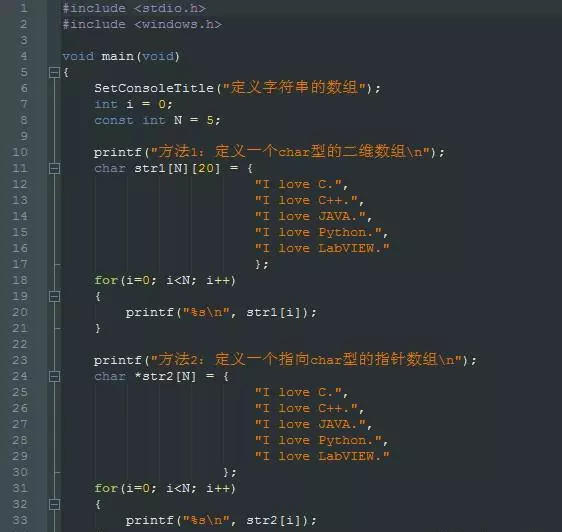Place cursor on #include <windows.h>
Viewport: 562px width, 532px height.
pos(142,24)
